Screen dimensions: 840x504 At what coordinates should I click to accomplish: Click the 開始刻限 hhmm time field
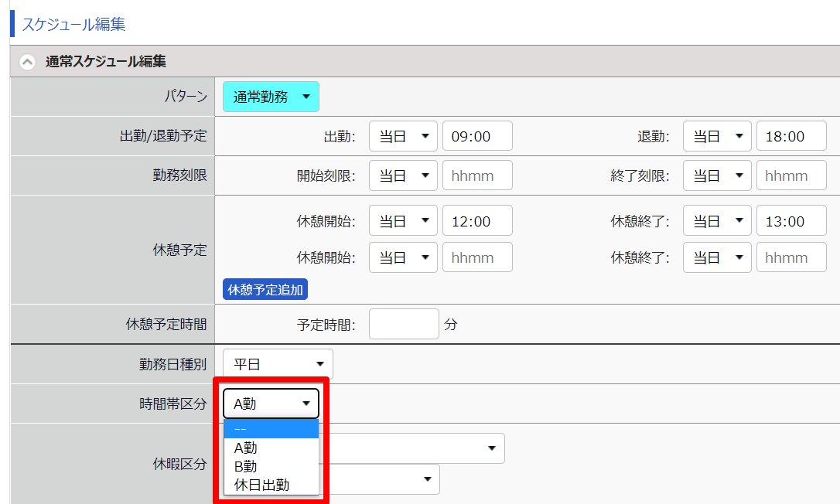(477, 175)
